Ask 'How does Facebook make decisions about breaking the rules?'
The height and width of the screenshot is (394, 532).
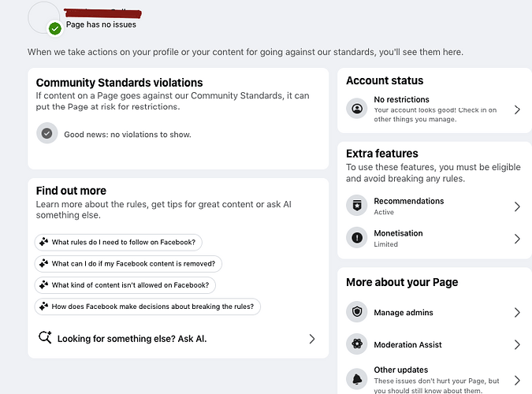click(x=147, y=307)
